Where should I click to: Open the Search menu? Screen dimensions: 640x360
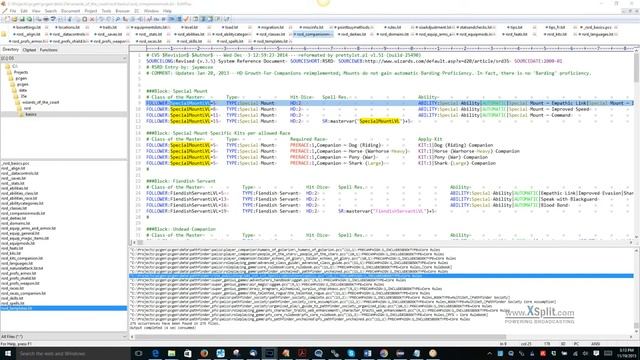coord(51,11)
